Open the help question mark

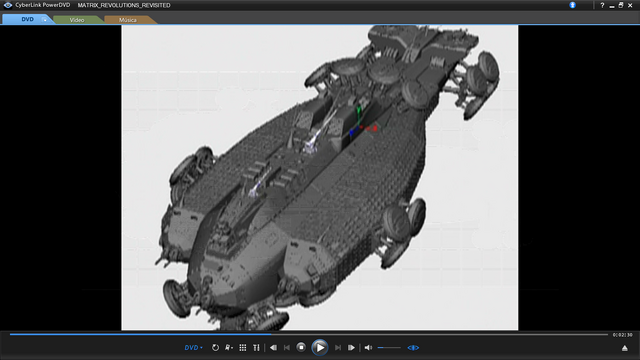[x=602, y=5]
